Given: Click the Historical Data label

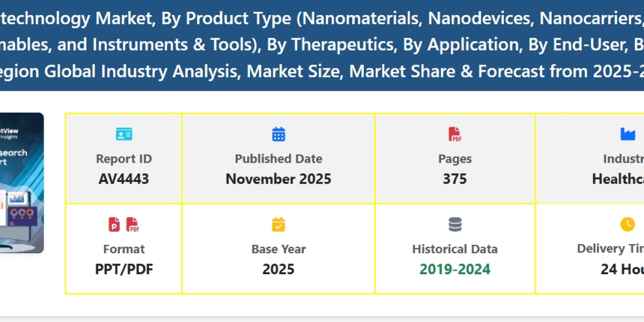Looking at the screenshot, I should [455, 249].
